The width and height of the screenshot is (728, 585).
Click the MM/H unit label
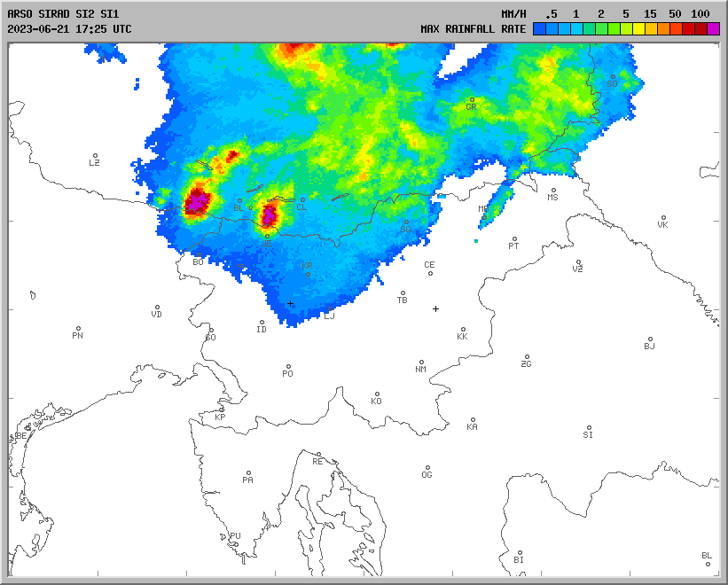point(513,14)
